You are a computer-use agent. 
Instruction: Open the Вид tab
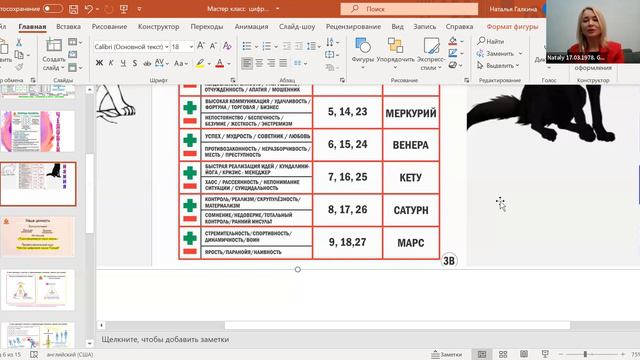click(397, 27)
